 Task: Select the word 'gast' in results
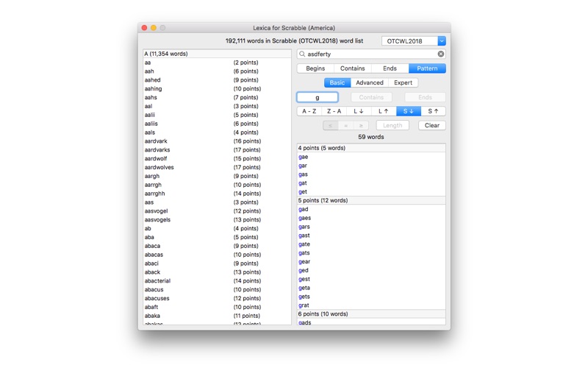pyautogui.click(x=304, y=236)
